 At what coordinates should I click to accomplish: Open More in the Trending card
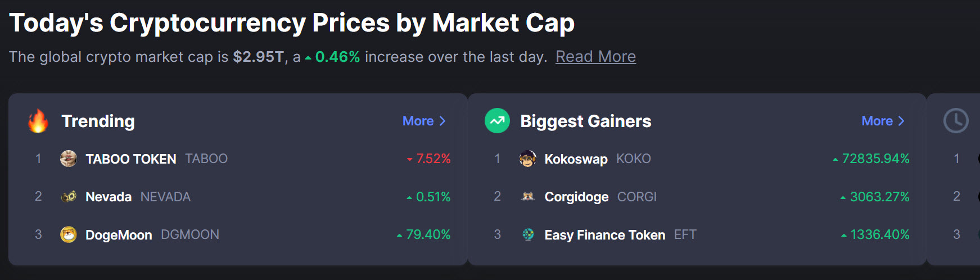click(x=424, y=121)
